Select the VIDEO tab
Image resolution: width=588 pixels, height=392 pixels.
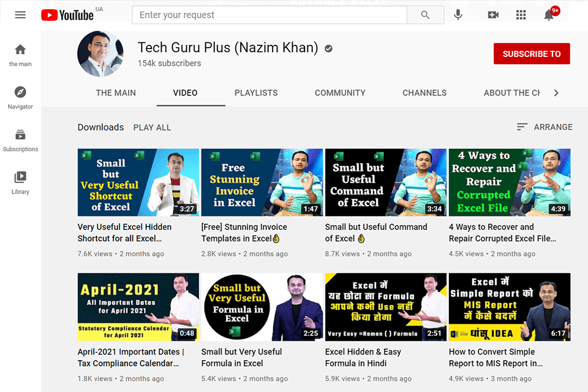click(185, 92)
